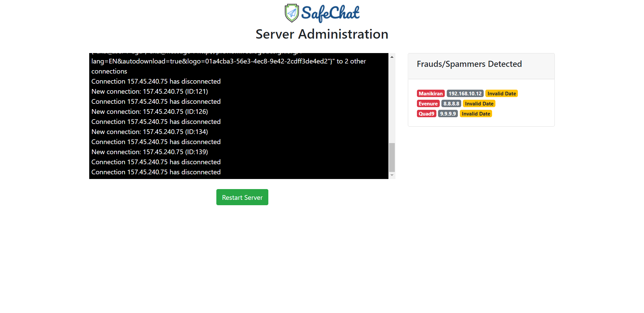
Task: Click log line containing autodownload=true
Action: pos(228,61)
